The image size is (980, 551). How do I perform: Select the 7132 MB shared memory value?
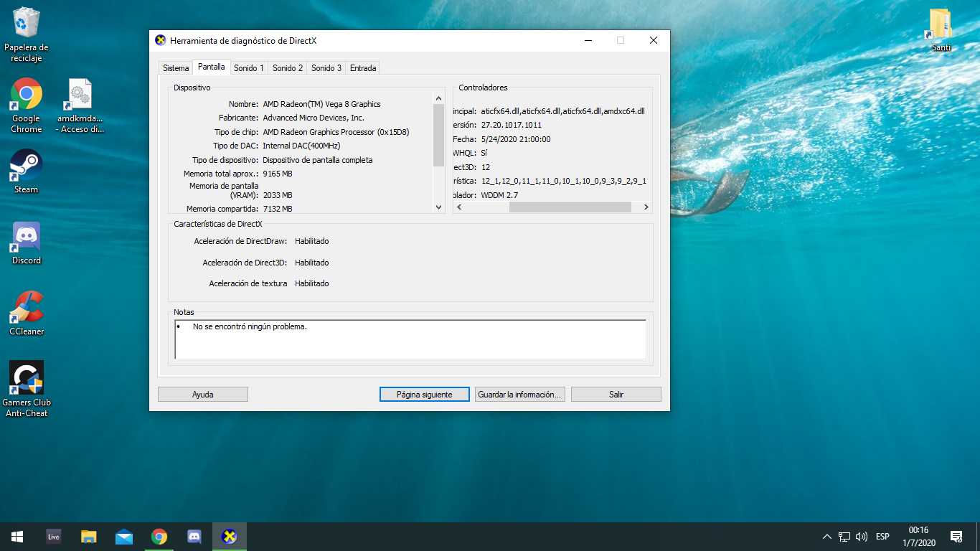click(278, 209)
